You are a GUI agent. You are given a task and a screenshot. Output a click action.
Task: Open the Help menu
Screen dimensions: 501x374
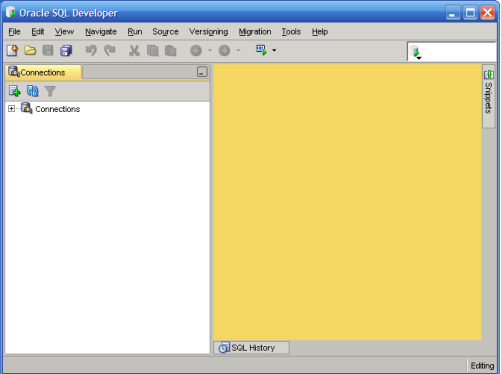coord(320,32)
